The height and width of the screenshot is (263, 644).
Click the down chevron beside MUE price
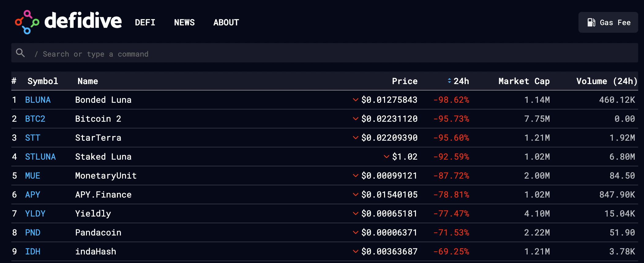pyautogui.click(x=355, y=176)
